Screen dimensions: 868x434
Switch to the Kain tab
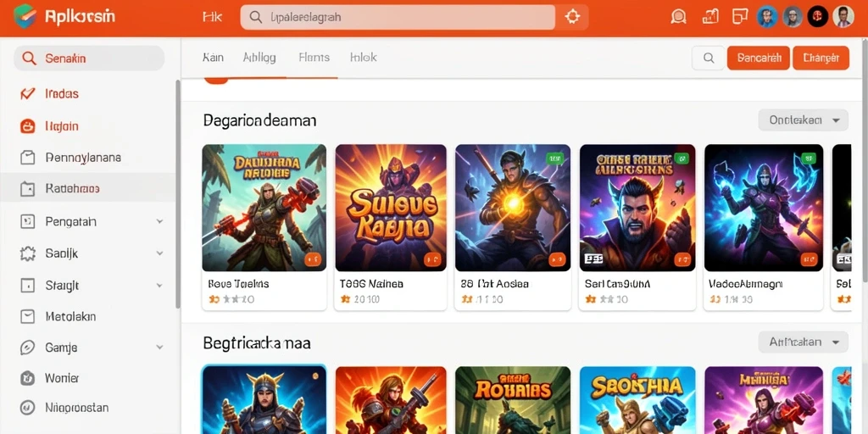pos(213,58)
